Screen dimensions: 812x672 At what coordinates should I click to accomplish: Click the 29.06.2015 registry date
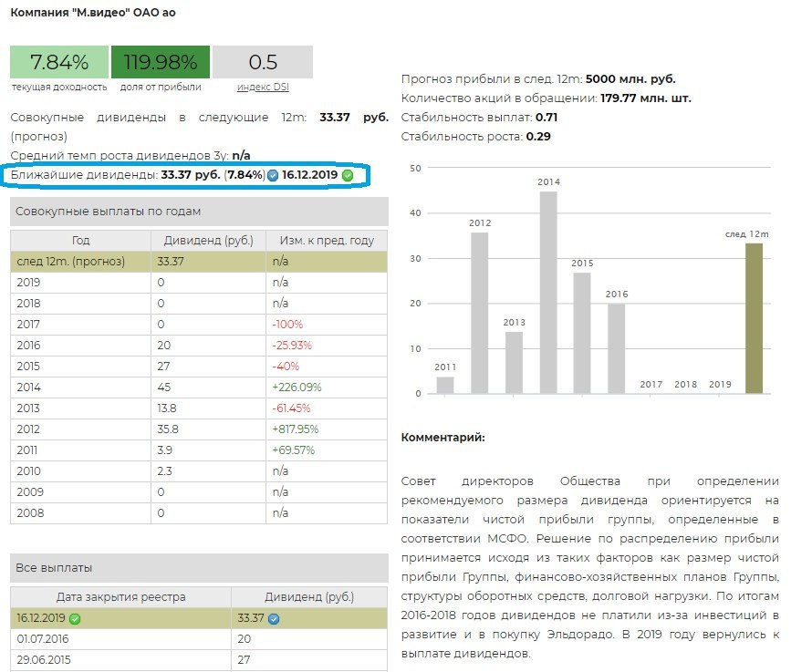coord(44,660)
